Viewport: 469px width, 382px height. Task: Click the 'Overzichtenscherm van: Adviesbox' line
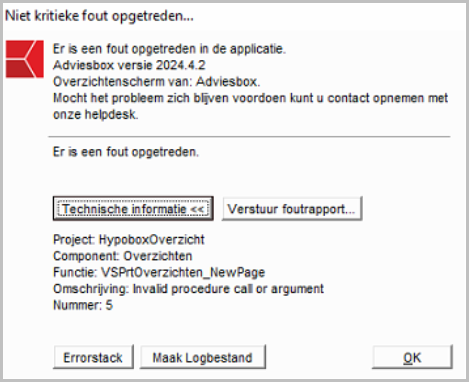click(x=157, y=82)
